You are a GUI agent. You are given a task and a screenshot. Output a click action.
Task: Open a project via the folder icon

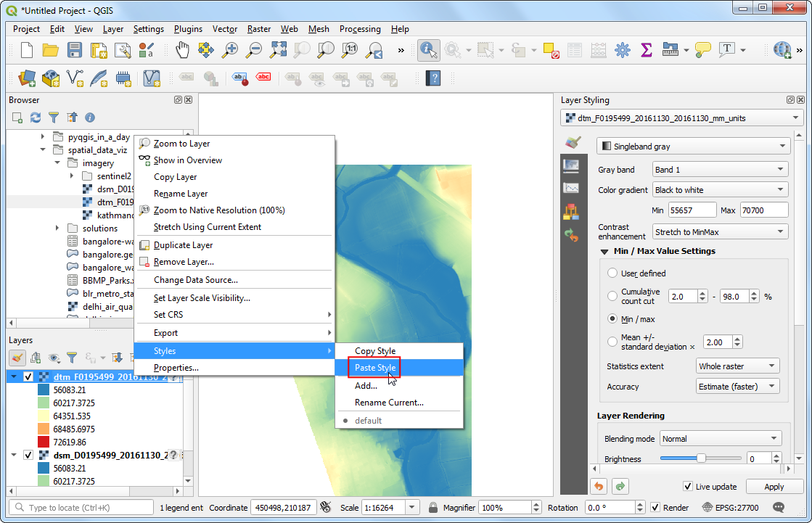pos(50,50)
